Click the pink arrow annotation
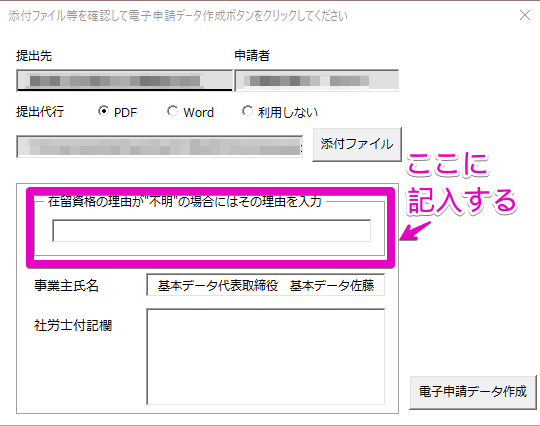 (415, 231)
